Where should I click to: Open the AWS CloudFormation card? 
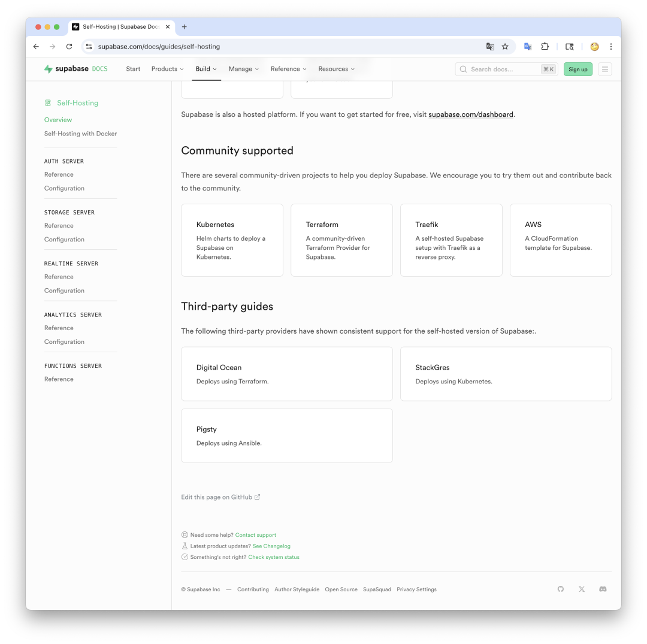coord(561,240)
